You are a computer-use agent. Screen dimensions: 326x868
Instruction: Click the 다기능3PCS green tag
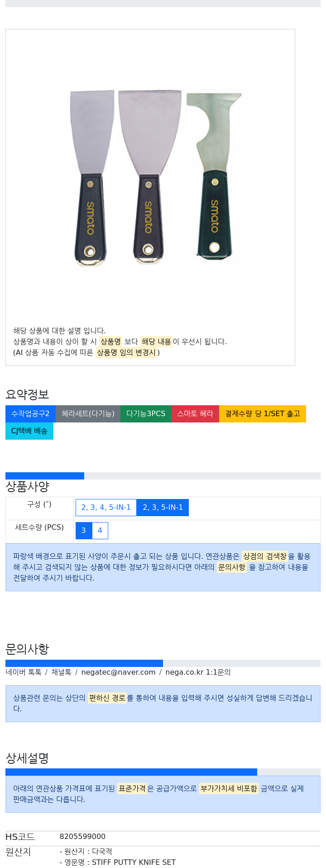coord(146,414)
